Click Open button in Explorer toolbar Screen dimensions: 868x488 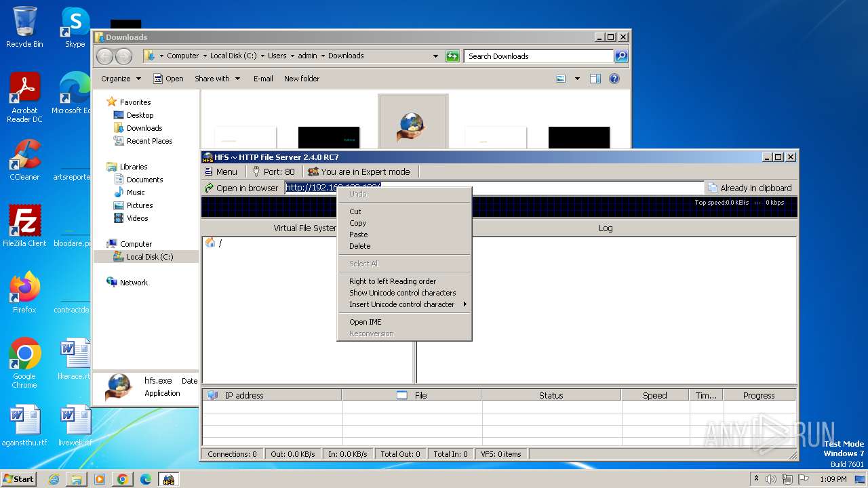(168, 79)
